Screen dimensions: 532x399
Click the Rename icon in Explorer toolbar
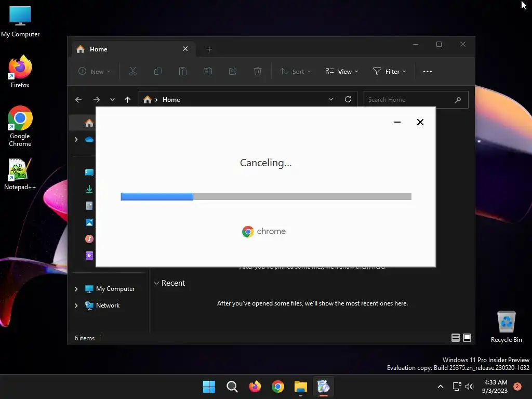point(208,71)
